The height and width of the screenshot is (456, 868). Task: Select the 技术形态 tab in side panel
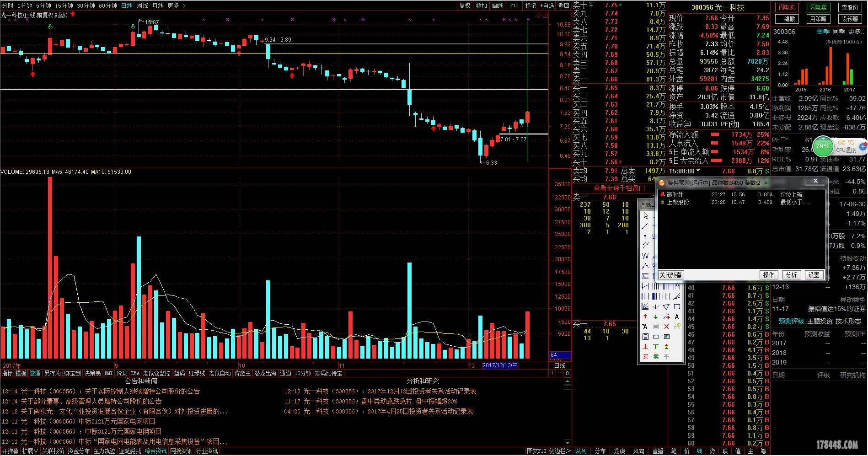[x=848, y=321]
